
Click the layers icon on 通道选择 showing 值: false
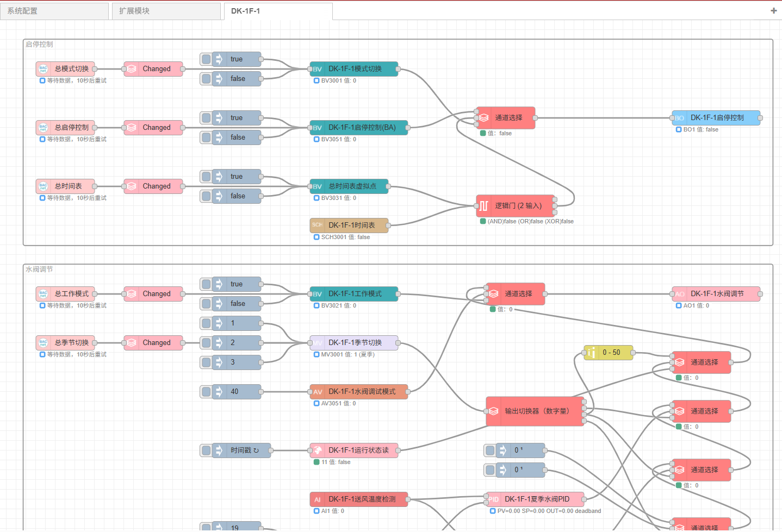tap(484, 118)
